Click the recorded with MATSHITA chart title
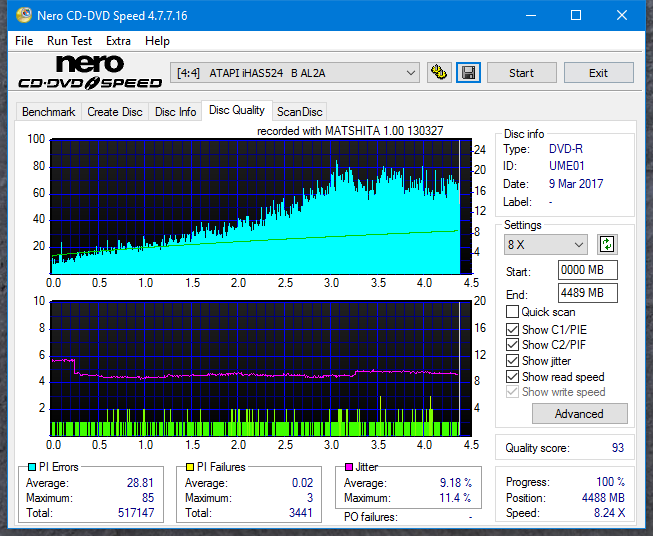The image size is (653, 536). [x=350, y=131]
